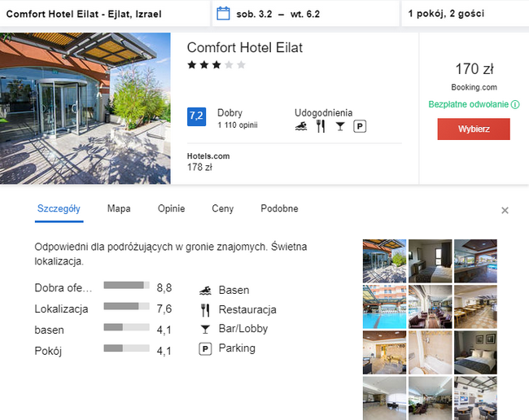
Task: Open the calendar date picker icon
Action: click(223, 14)
